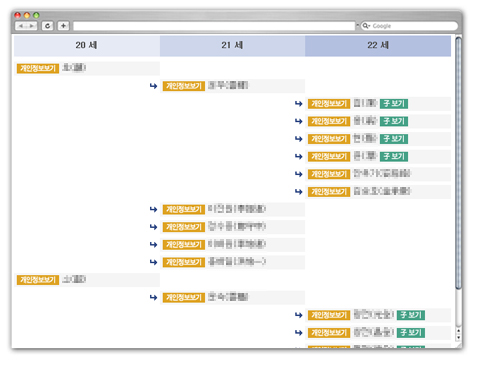Click 子 보기 on the seventh 22 세 row
485x373 pixels.
411,315
